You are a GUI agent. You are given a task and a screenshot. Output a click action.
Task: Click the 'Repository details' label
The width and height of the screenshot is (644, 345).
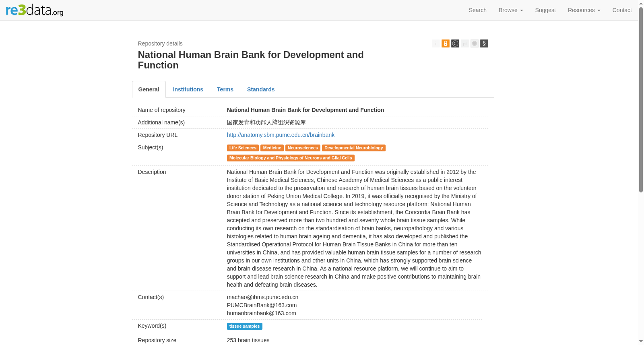(x=160, y=43)
